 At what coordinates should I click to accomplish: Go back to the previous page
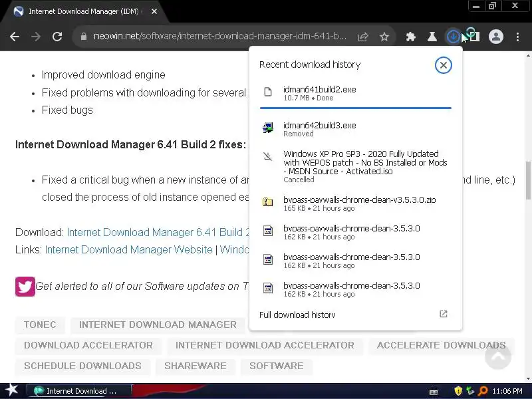(x=15, y=37)
